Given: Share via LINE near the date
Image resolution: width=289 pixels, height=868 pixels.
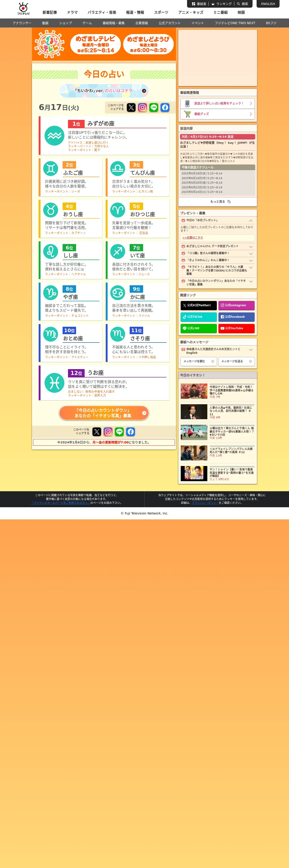Looking at the screenshot, I should pyautogui.click(x=154, y=107).
